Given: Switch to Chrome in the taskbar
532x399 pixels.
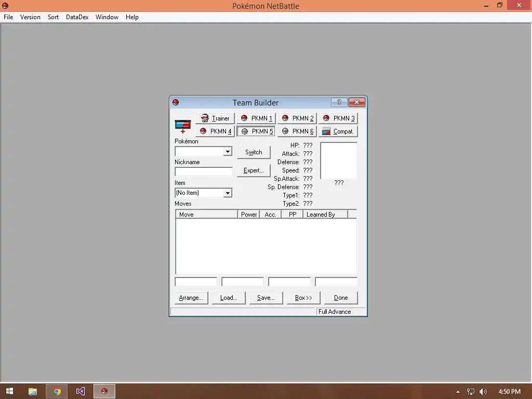Looking at the screenshot, I should [x=57, y=391].
